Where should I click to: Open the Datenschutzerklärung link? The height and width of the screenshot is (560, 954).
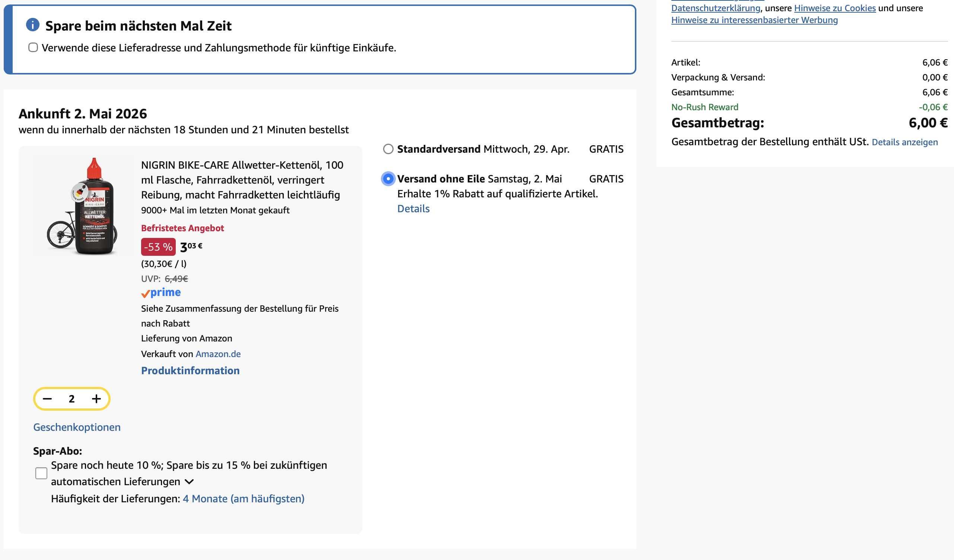(x=716, y=8)
